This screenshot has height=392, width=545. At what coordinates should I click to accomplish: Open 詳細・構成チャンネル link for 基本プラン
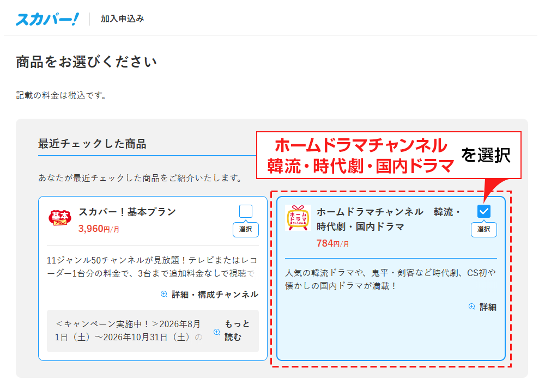[x=215, y=295]
